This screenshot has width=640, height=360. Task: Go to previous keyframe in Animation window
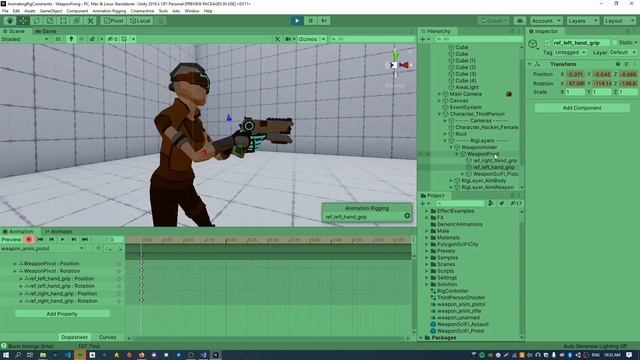[x=51, y=240]
